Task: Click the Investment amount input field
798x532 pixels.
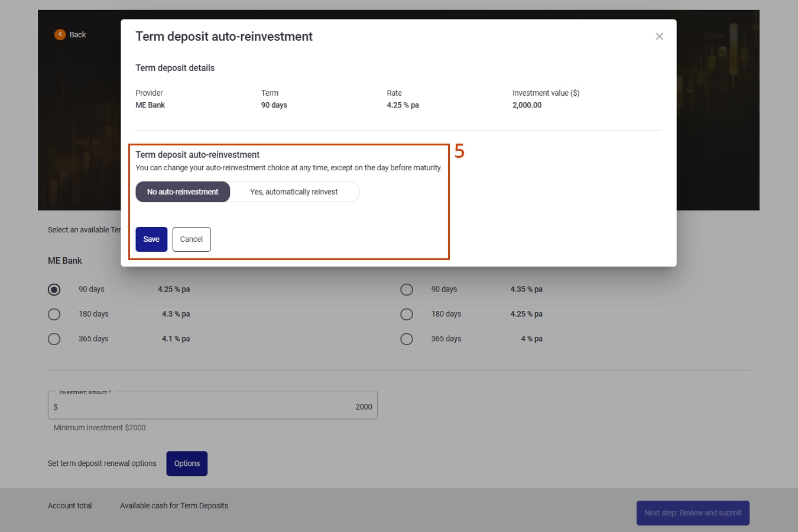Action: (x=213, y=407)
